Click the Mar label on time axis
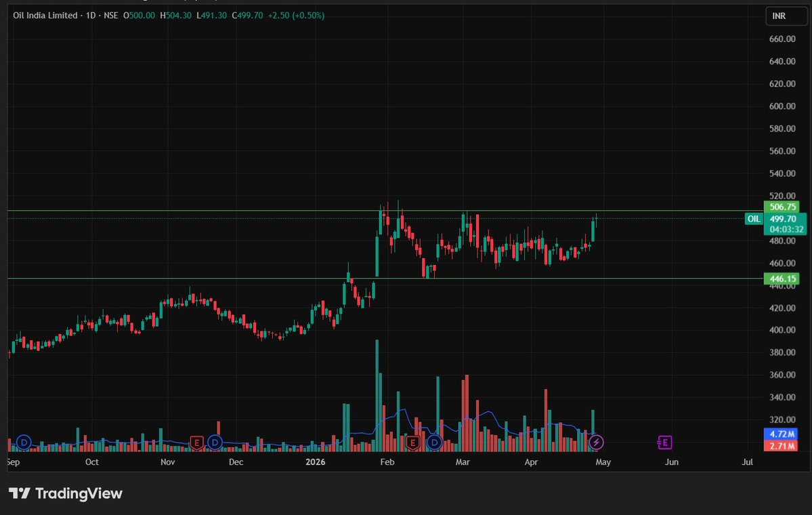812x515 pixels. coord(463,461)
